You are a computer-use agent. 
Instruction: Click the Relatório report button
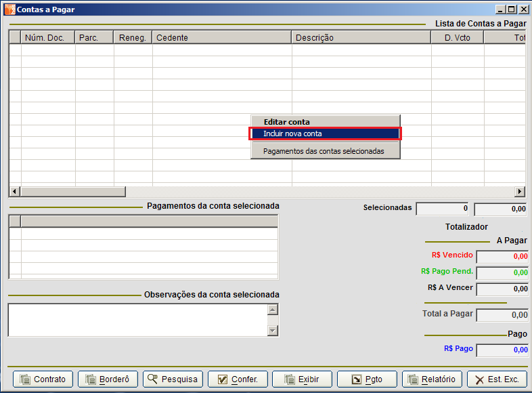[x=432, y=379]
